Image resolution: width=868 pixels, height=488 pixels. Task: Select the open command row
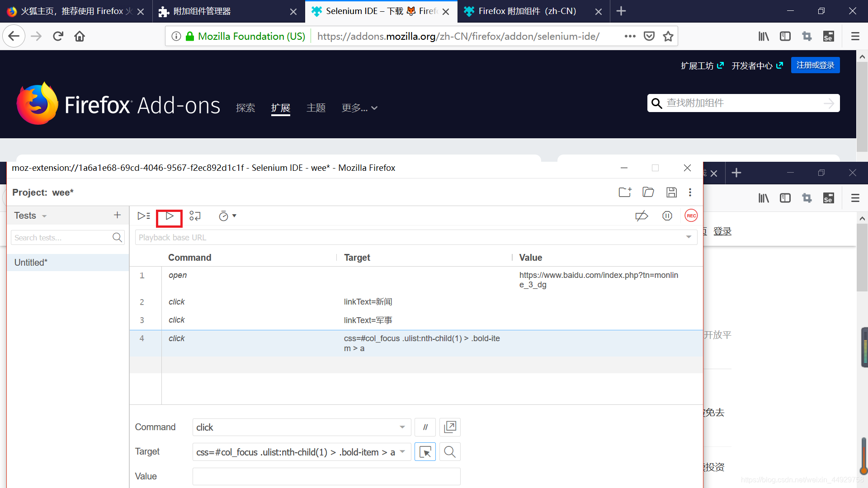[416, 280]
